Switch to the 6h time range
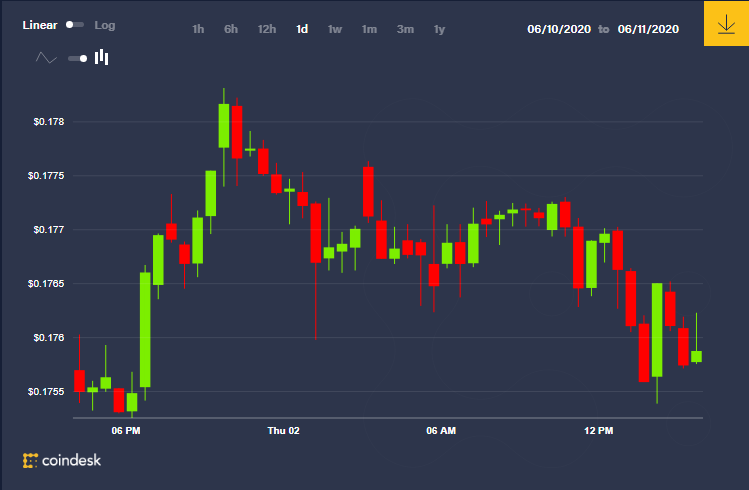749x490 pixels. point(231,29)
